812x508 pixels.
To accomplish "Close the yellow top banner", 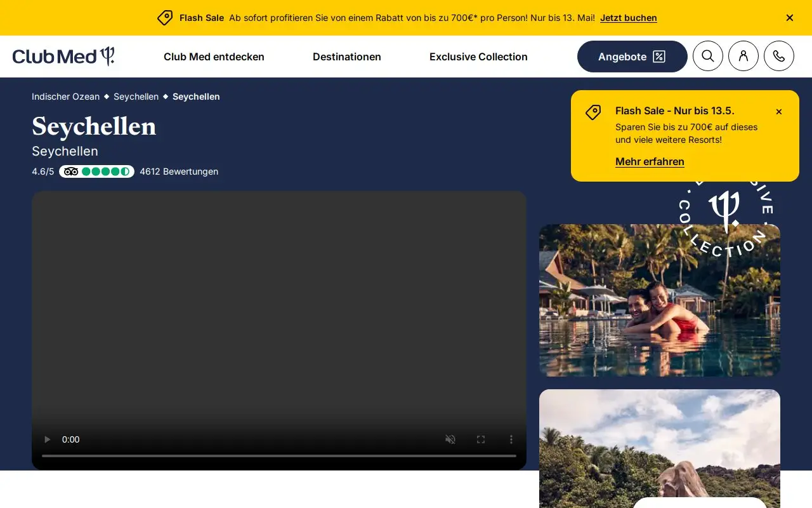I will [x=790, y=18].
